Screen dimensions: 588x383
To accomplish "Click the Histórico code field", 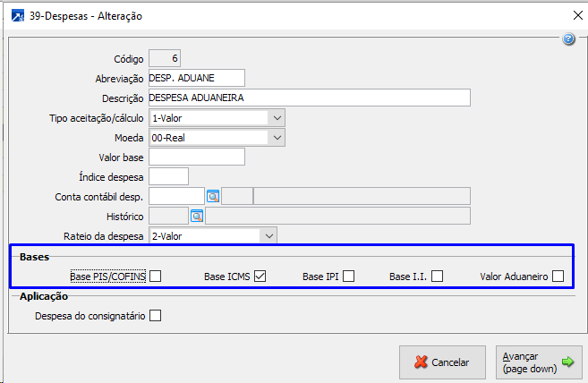I will (x=169, y=216).
